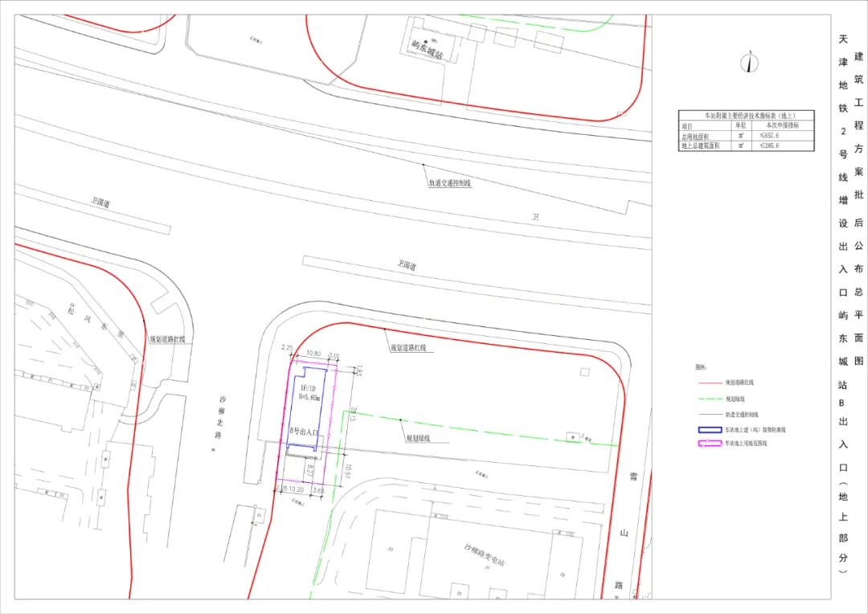The image size is (868, 614).
Task: Click the 规划绿线 callout on the map
Action: point(417,439)
